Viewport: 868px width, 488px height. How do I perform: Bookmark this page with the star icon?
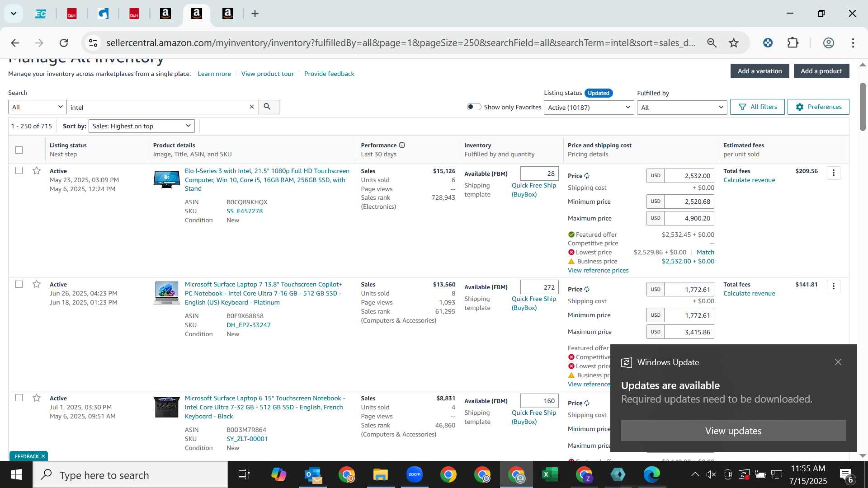[734, 43]
